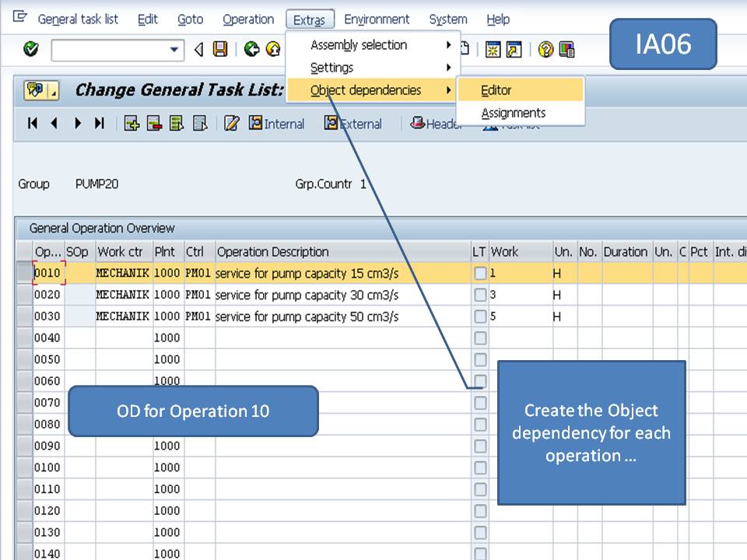Click the Customize local layout icon
The width and height of the screenshot is (747, 560).
(567, 49)
